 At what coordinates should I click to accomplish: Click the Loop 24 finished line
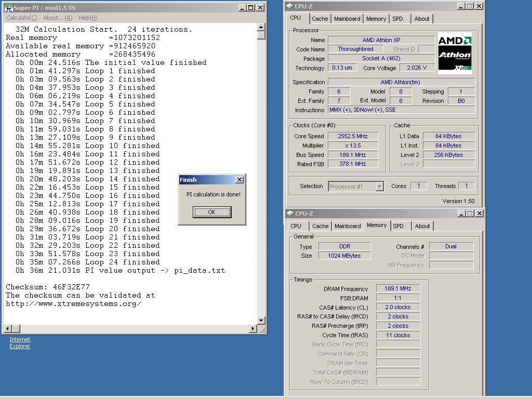pyautogui.click(x=87, y=262)
